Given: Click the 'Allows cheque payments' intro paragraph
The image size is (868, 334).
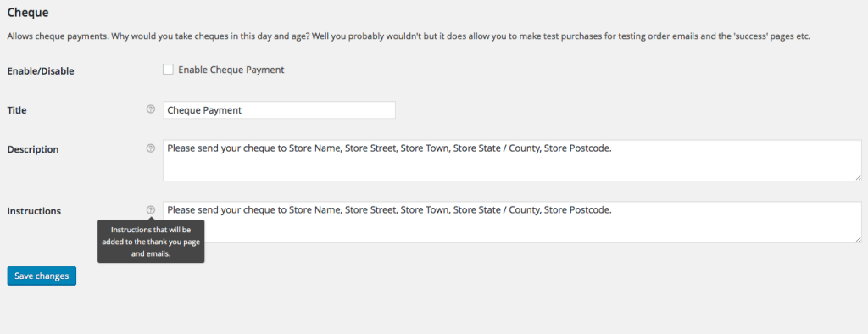Looking at the screenshot, I should tap(409, 37).
